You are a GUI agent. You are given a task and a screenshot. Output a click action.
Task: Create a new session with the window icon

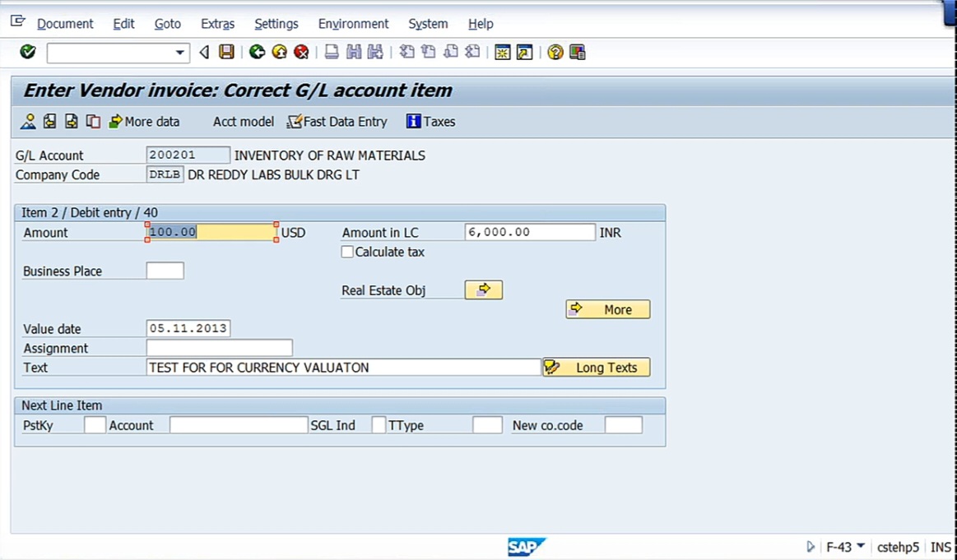point(502,53)
